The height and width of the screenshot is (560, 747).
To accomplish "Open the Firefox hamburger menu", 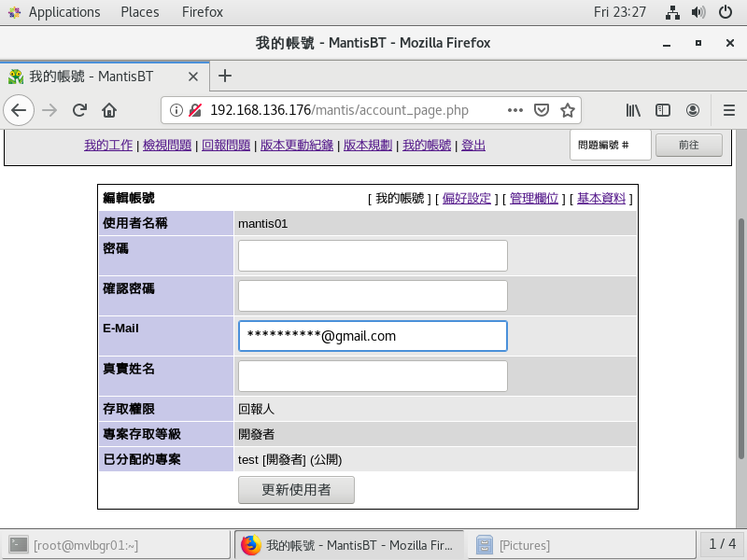I will (729, 110).
